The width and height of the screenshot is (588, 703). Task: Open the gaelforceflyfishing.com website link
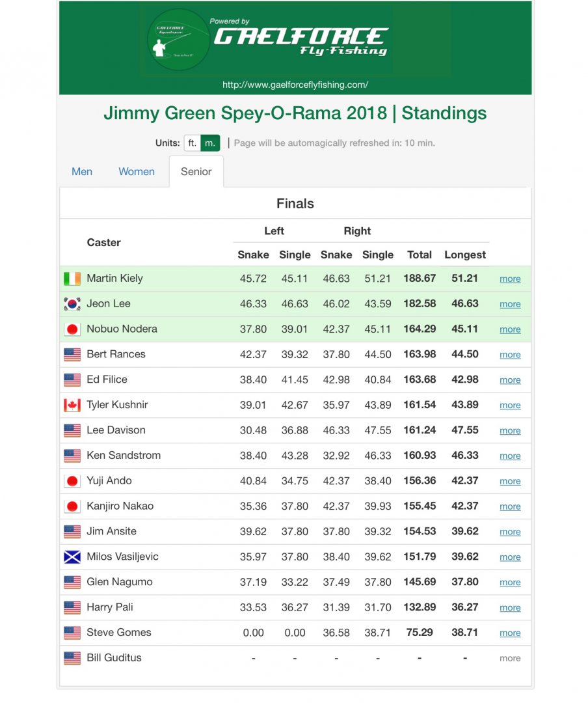pyautogui.click(x=295, y=85)
